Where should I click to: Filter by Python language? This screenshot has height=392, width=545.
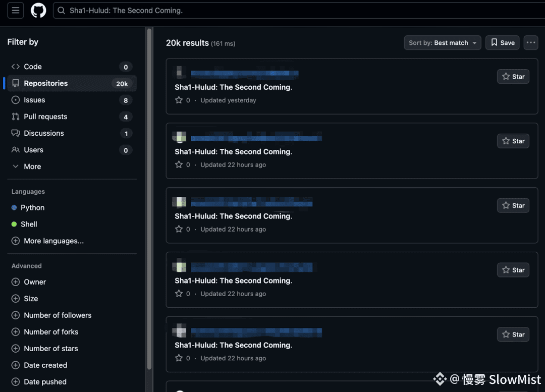[x=32, y=208]
